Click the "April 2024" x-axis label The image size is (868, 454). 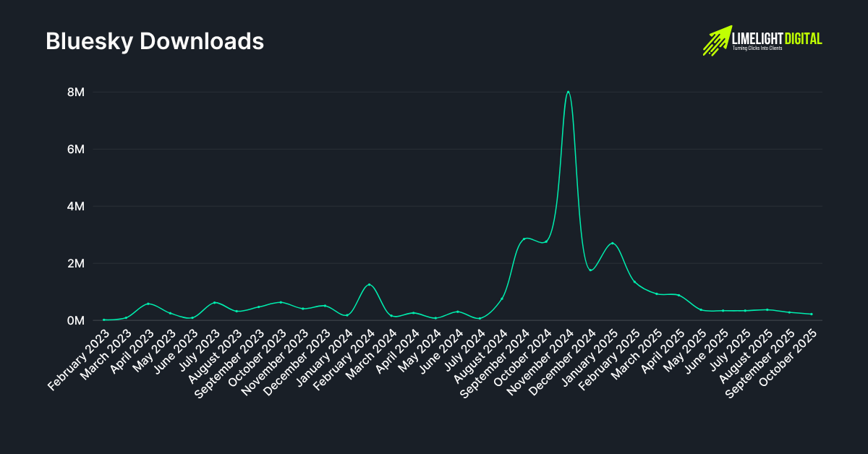[x=398, y=351]
